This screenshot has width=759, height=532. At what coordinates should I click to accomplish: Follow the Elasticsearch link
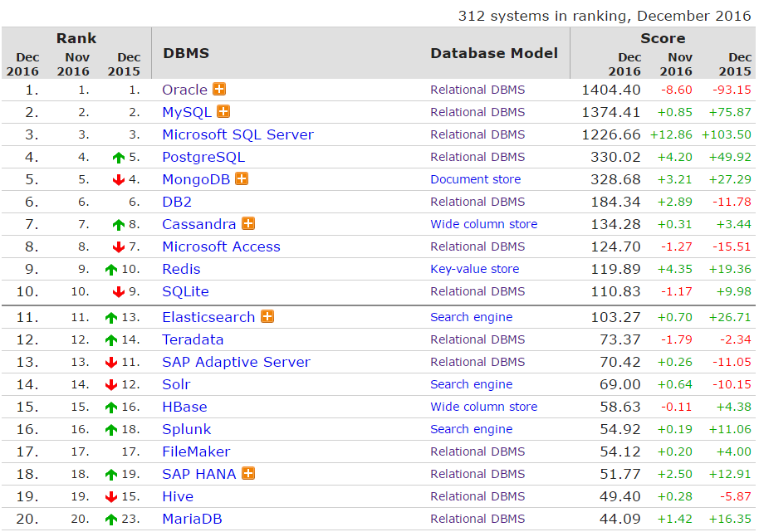pos(208,317)
